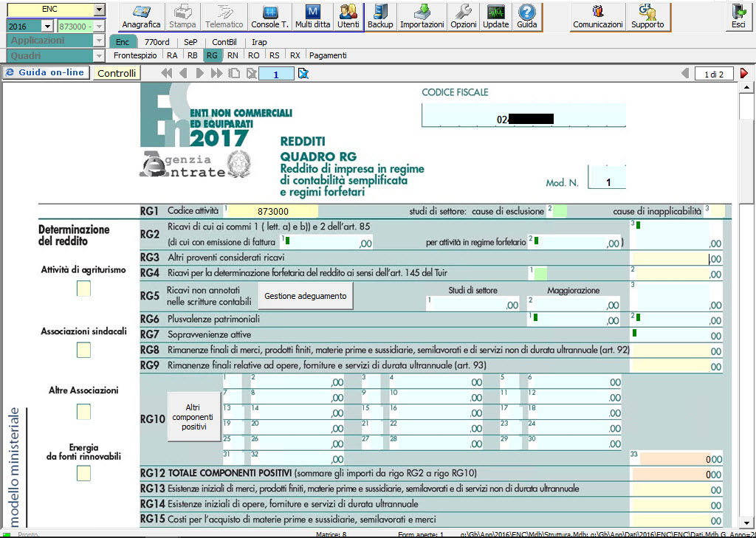This screenshot has height=538, width=756.
Task: Jump to last module with double-right arrow
Action: (x=217, y=73)
